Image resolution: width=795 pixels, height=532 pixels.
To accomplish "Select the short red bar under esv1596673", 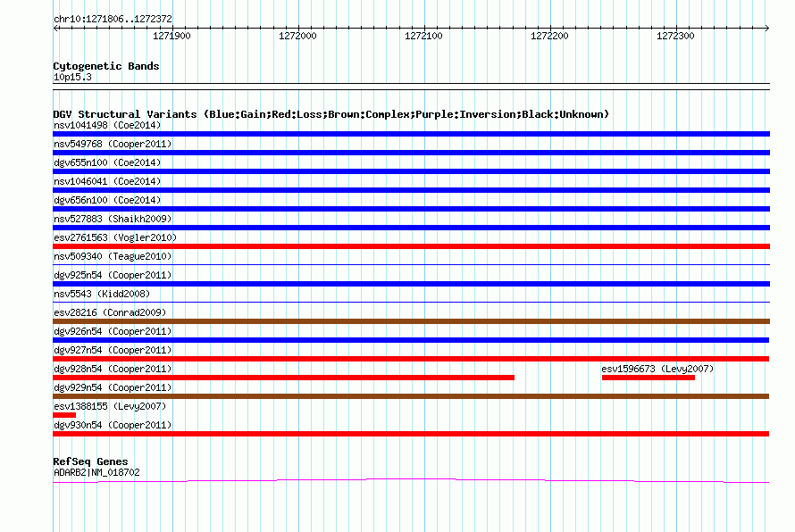I will point(649,378).
